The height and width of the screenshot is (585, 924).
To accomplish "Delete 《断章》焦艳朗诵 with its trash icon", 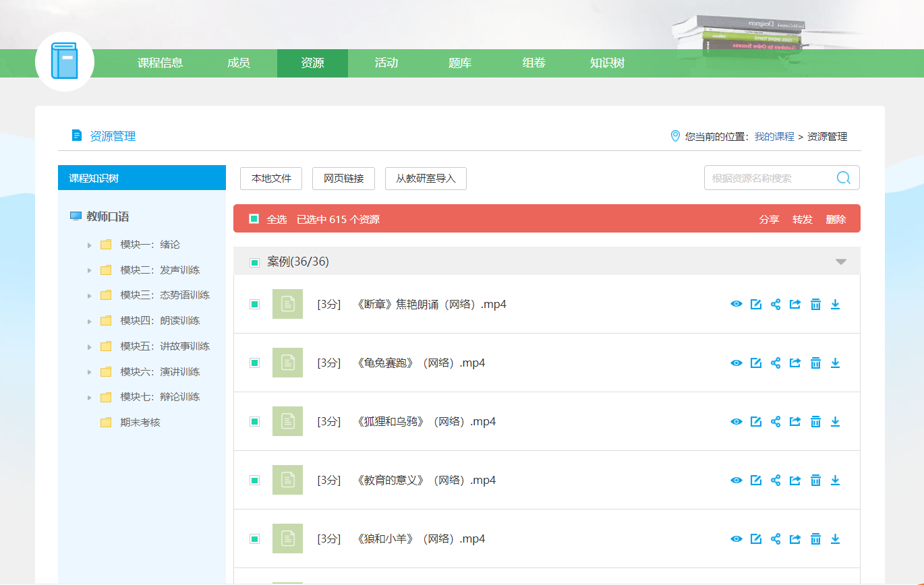I will pos(815,304).
